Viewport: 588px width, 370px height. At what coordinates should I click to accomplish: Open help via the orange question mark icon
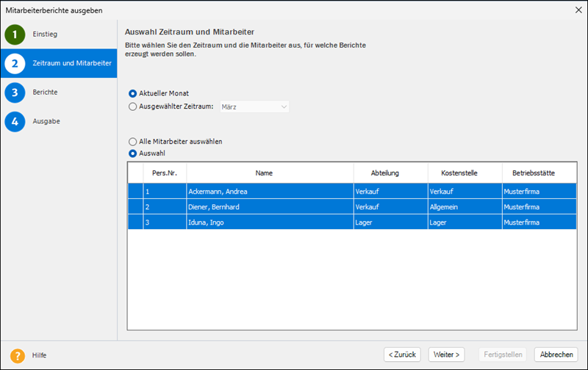18,355
